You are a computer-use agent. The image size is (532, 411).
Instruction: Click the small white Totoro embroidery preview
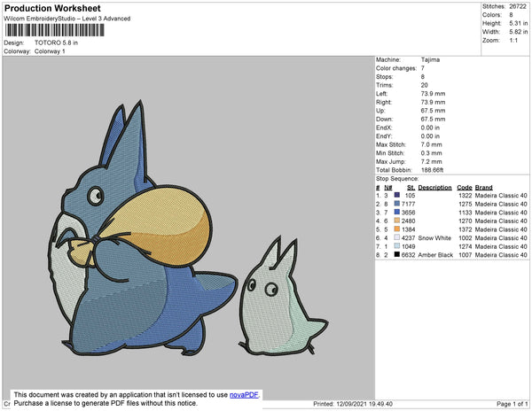[283, 296]
